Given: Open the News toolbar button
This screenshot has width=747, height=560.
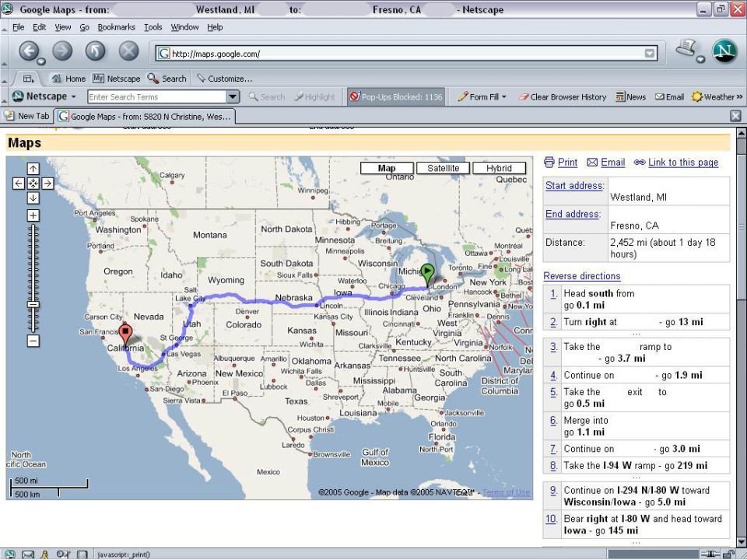Looking at the screenshot, I should (x=631, y=96).
